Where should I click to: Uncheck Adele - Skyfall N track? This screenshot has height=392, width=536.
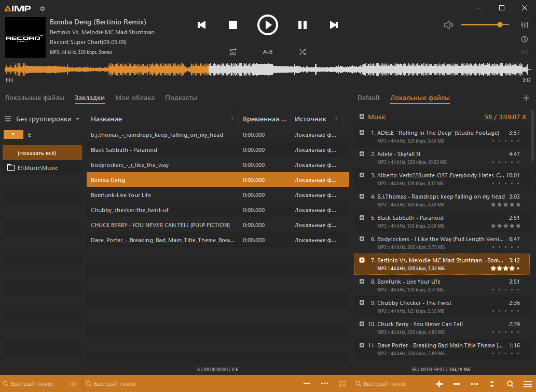click(362, 153)
